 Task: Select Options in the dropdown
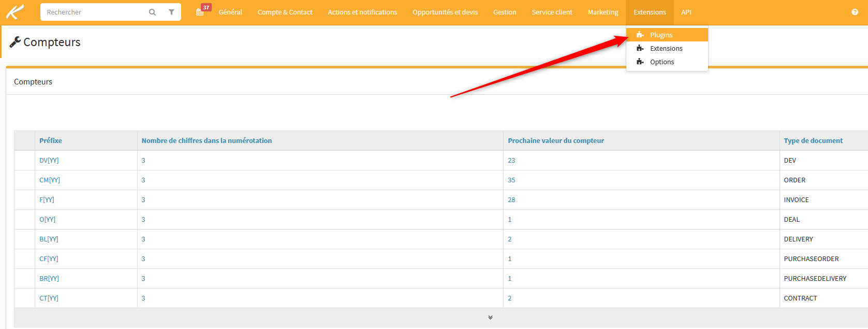667,62
